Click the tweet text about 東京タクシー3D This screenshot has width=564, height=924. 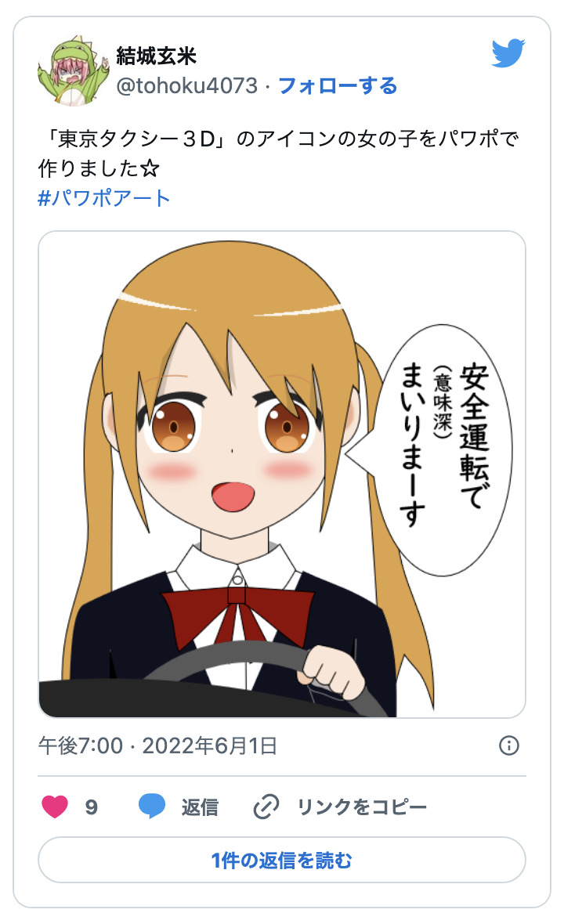point(278,153)
